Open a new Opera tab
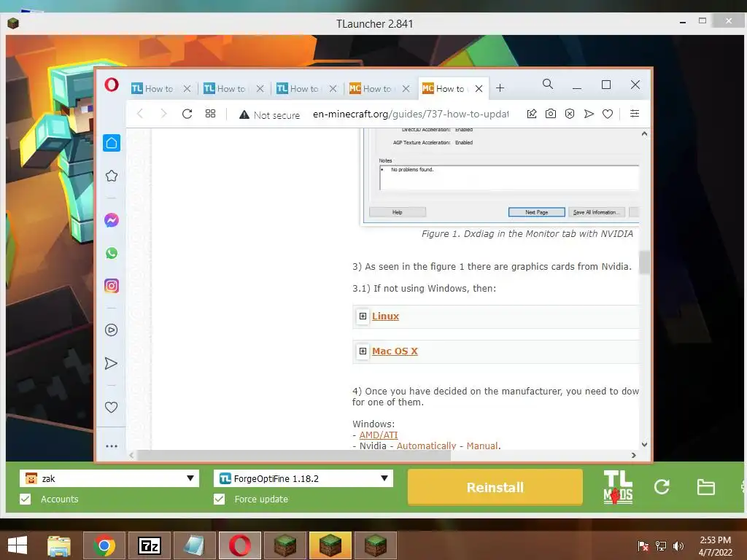The height and width of the screenshot is (560, 747). (500, 88)
